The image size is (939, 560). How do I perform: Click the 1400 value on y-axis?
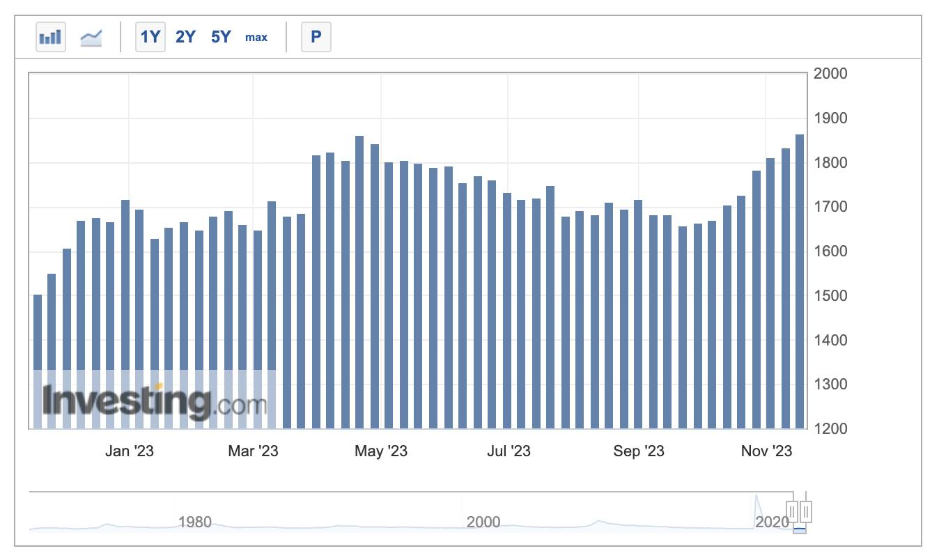click(830, 341)
